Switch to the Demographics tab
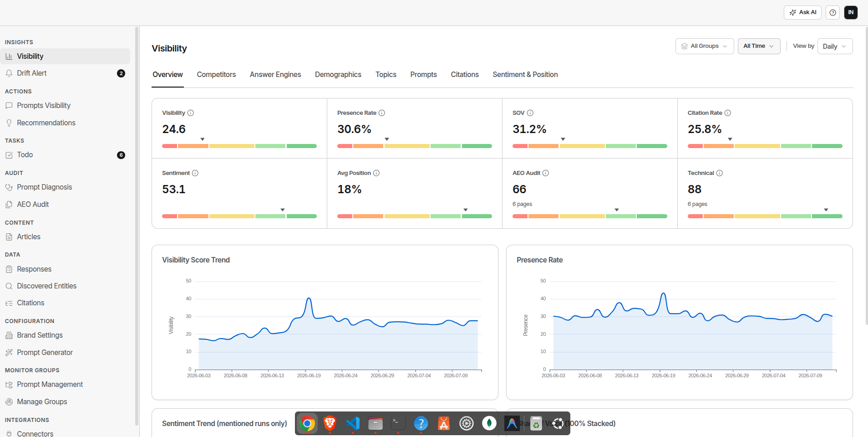Viewport: 868px width, 437px height. pos(338,75)
